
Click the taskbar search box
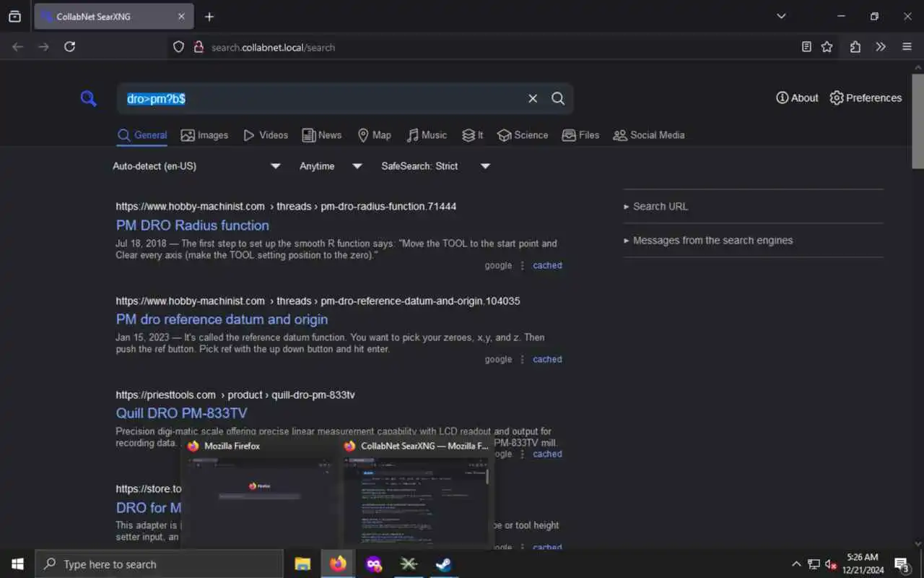coord(159,564)
